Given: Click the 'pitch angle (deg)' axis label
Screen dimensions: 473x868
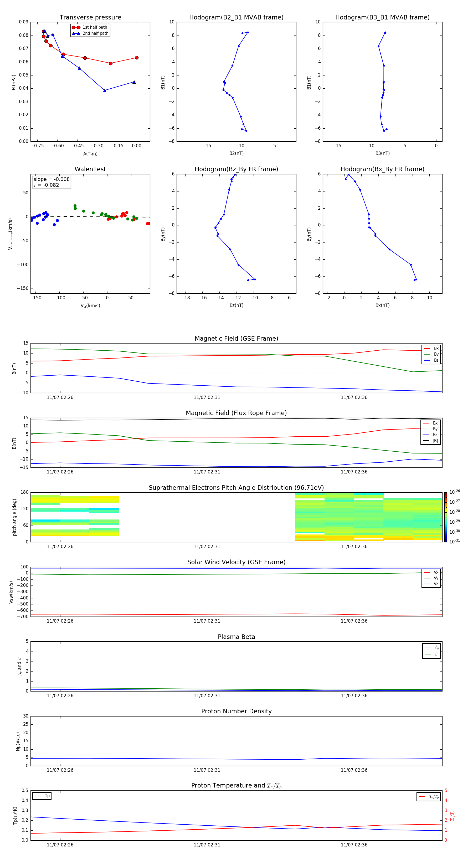Looking at the screenshot, I should [14, 518].
